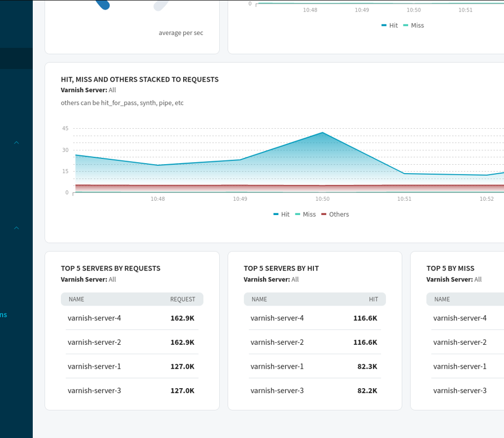Viewport: 504px width, 438px height.
Task: Click the 10:50 peak point on stacked chart
Action: click(322, 132)
